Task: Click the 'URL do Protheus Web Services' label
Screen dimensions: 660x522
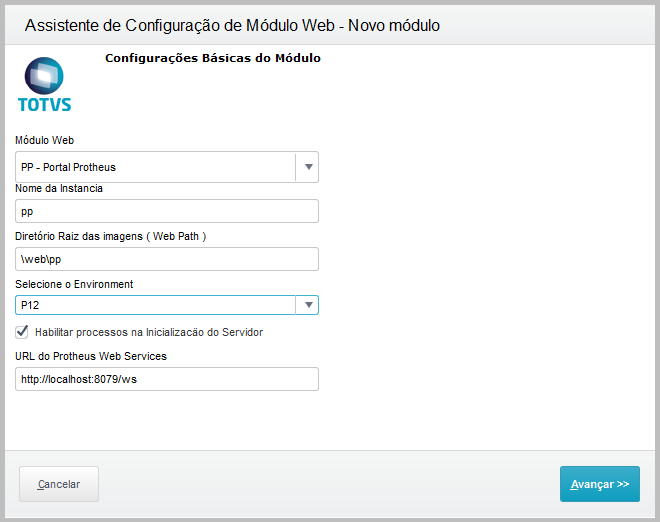Action: [90, 356]
